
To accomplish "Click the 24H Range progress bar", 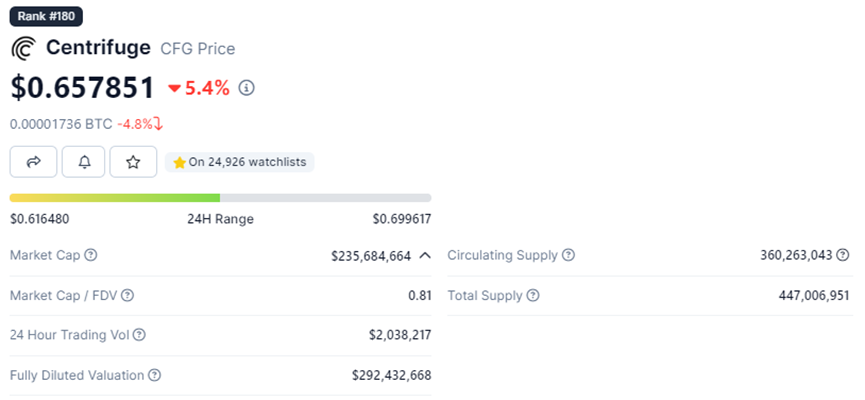I will pos(221,198).
